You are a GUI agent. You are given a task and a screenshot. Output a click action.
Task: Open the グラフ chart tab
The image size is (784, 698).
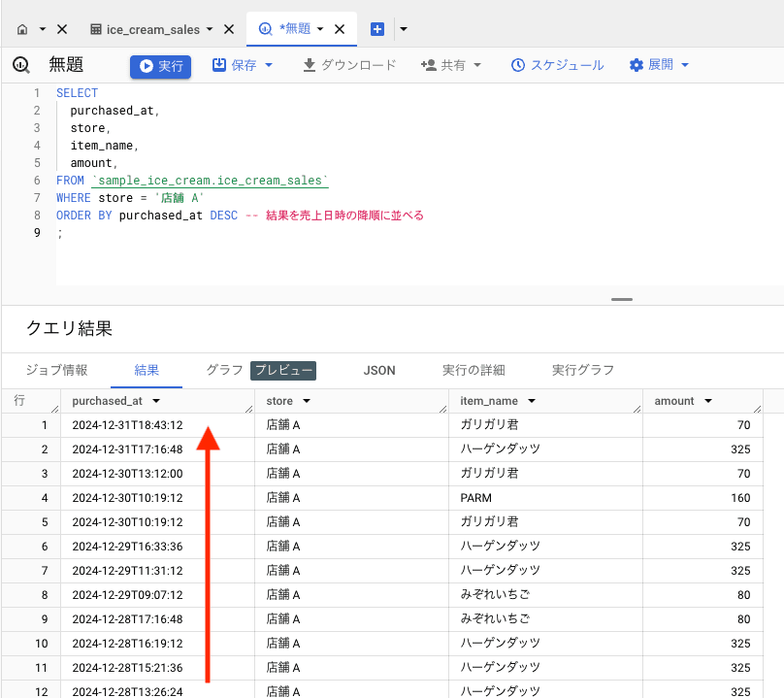(x=224, y=370)
